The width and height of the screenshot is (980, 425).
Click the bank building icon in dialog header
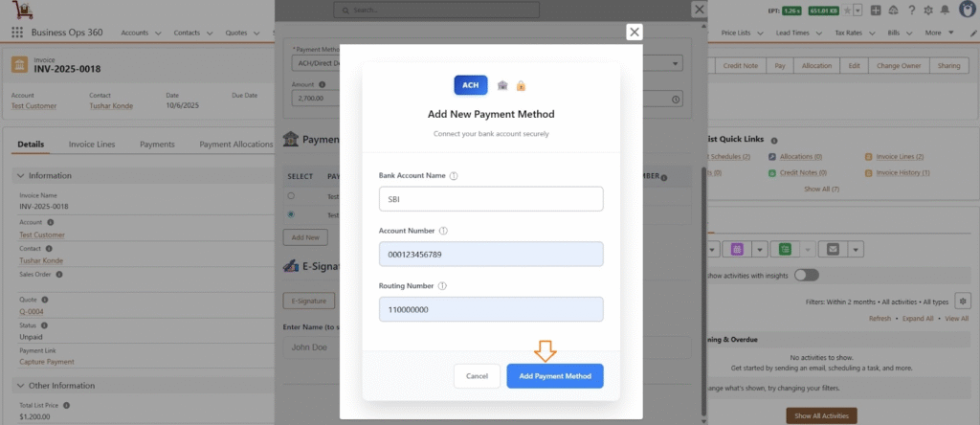[x=502, y=85]
